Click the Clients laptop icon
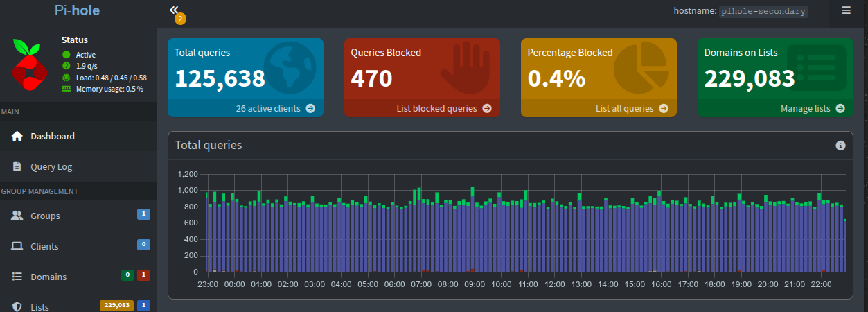 point(17,246)
